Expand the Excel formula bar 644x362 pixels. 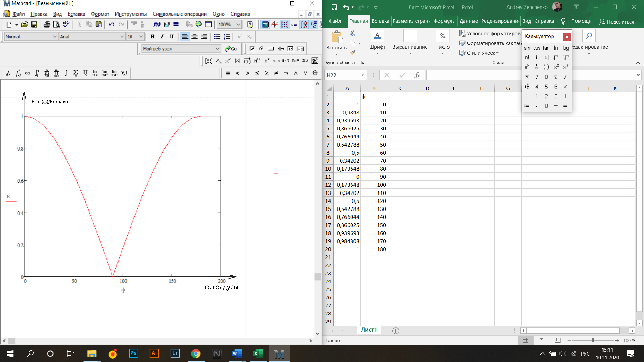[x=638, y=75]
